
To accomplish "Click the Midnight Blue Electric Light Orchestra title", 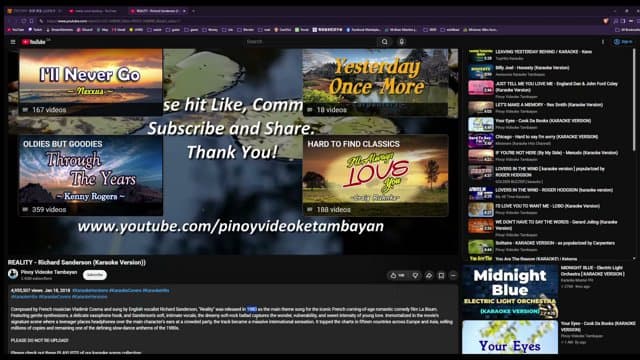I will pyautogui.click(x=592, y=271).
